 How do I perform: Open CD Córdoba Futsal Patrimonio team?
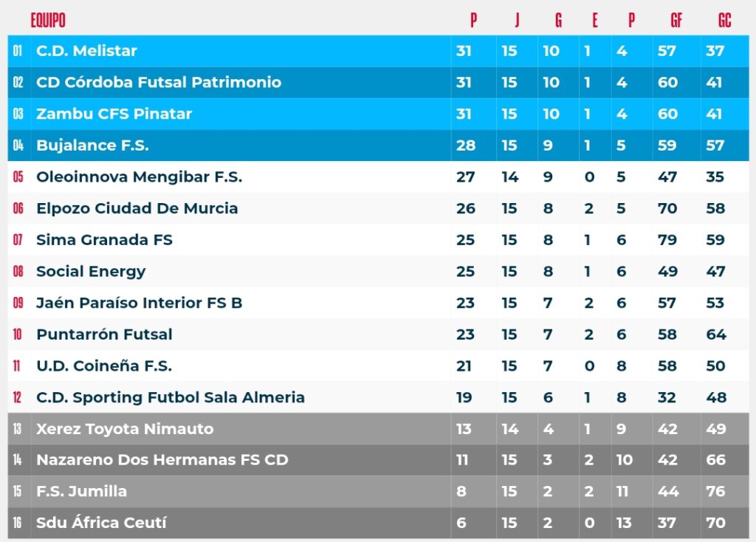tap(159, 82)
